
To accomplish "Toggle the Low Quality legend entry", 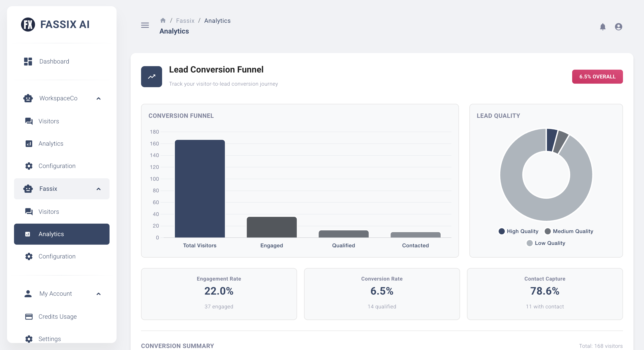I will (529, 243).
